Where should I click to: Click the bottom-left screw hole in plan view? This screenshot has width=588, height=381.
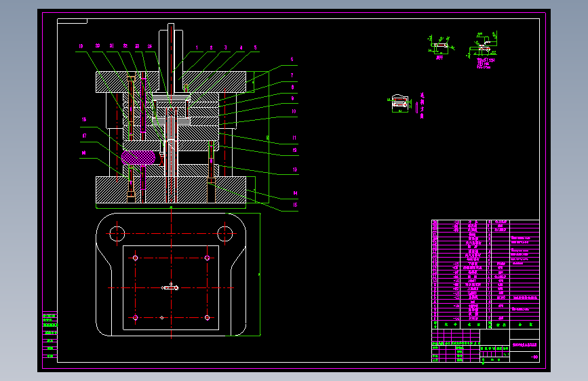click(136, 318)
